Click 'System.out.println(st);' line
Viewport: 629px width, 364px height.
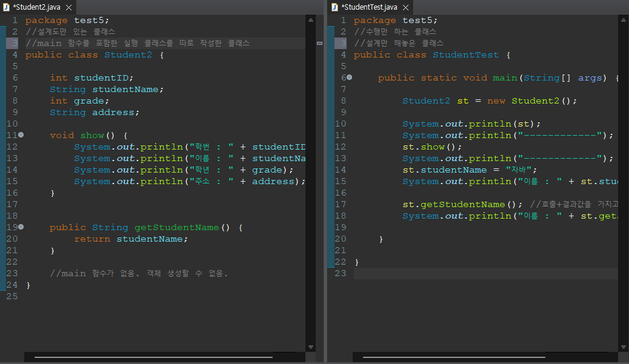[471, 124]
